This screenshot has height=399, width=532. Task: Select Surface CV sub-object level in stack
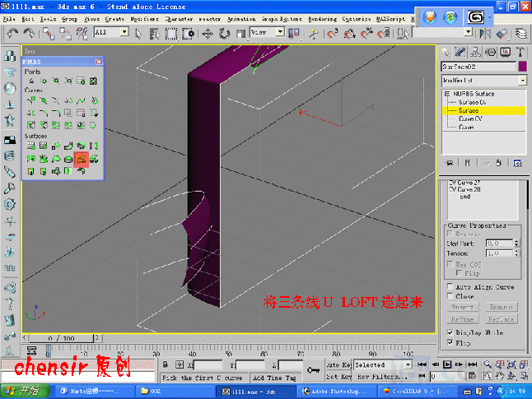pos(473,102)
